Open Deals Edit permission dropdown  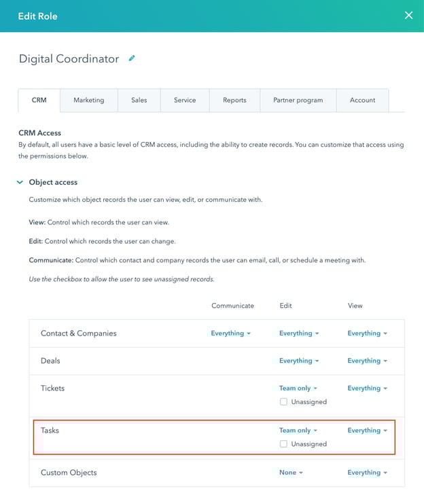[299, 361]
